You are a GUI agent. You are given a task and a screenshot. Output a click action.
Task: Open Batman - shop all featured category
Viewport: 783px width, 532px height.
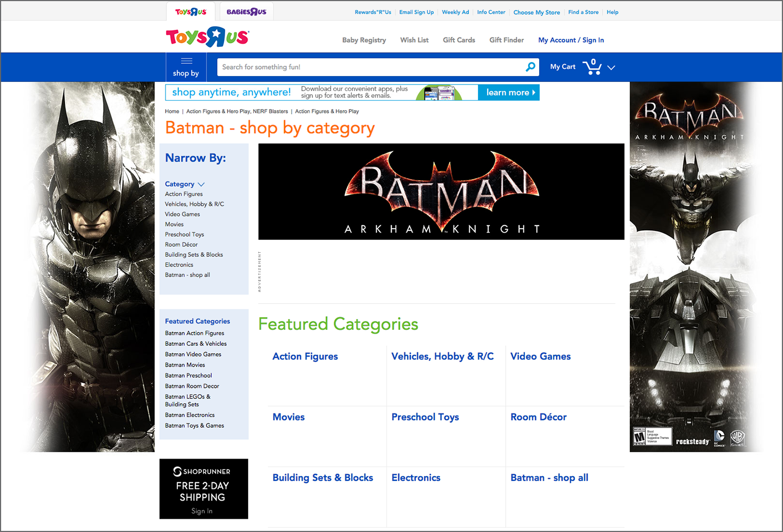(549, 478)
